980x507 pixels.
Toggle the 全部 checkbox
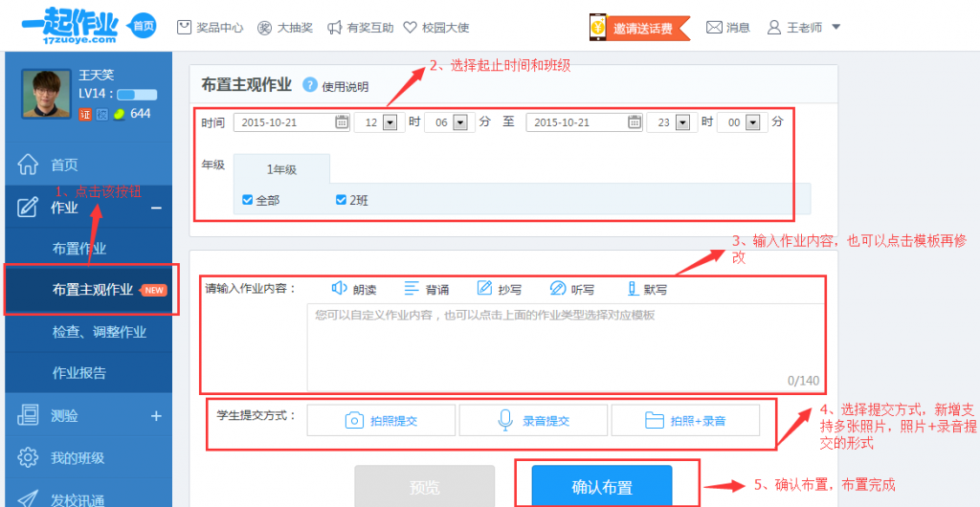[x=248, y=200]
